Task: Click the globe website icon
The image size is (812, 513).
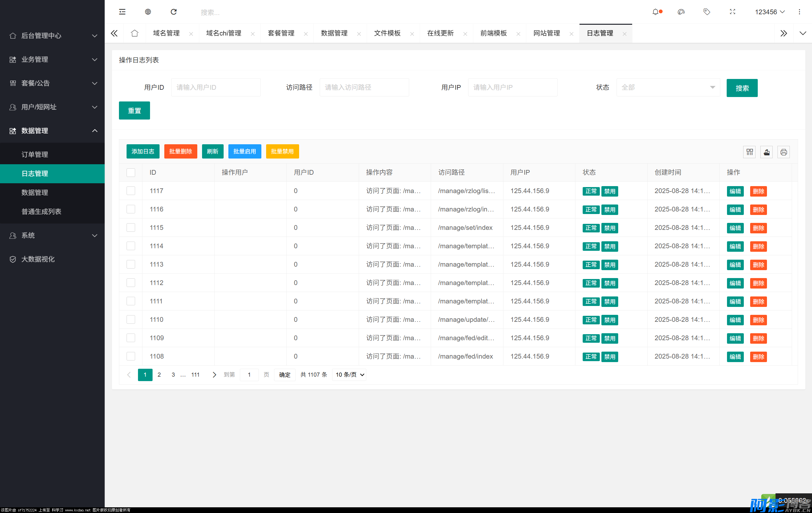Action: click(148, 12)
